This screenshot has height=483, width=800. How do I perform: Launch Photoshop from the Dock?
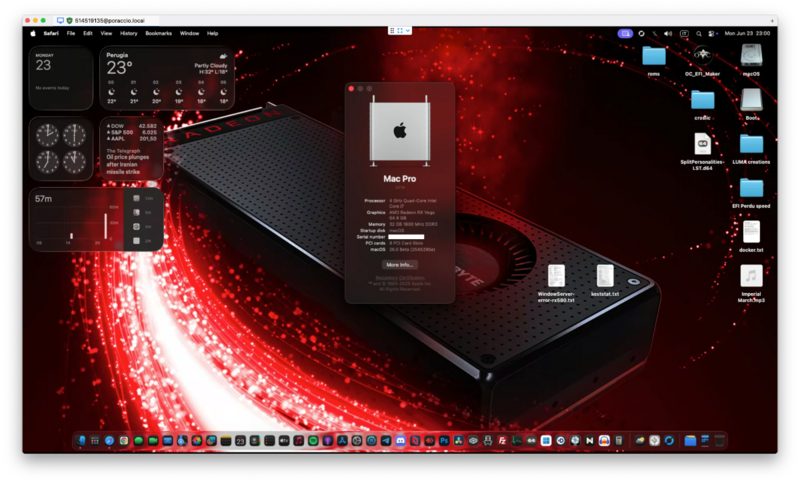point(444,441)
